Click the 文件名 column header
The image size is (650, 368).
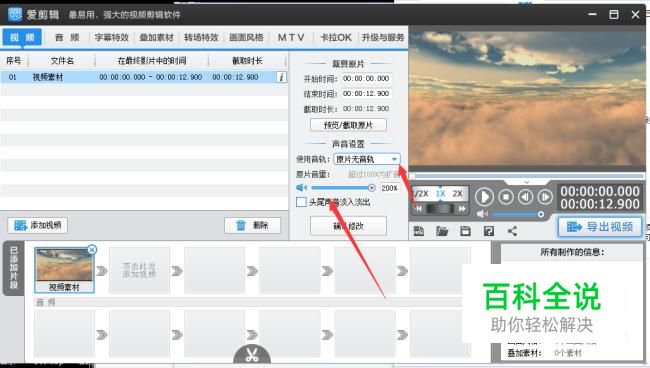pos(62,61)
